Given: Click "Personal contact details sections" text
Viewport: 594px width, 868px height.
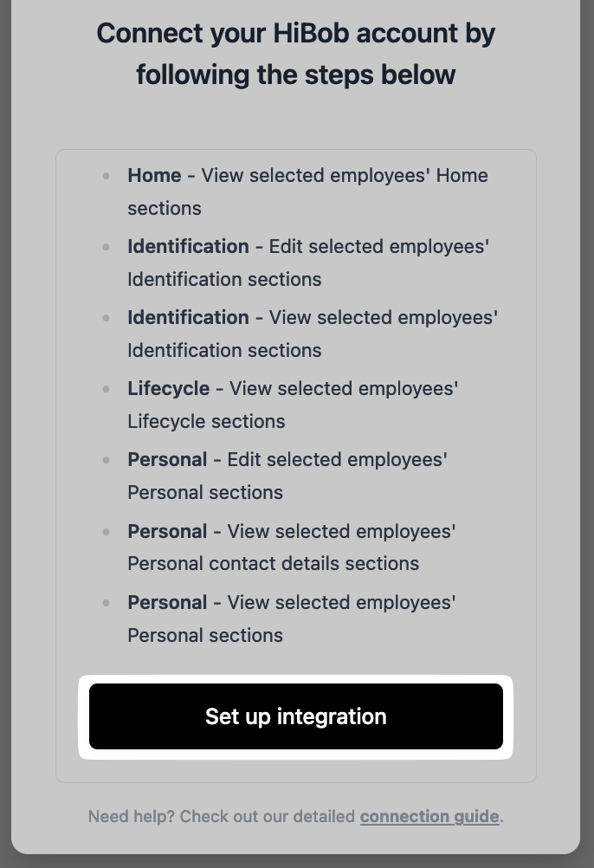Looking at the screenshot, I should (x=273, y=563).
